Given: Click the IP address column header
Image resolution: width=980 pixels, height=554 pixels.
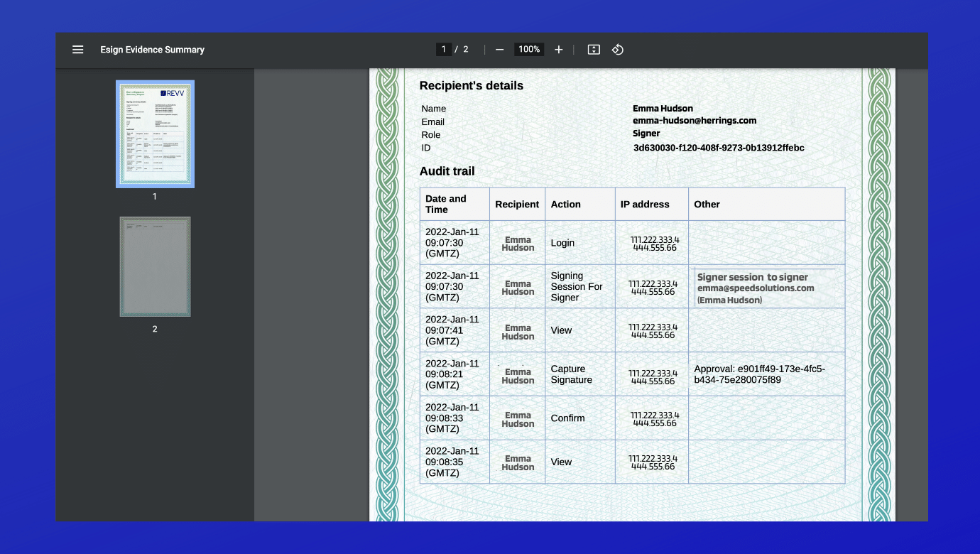Looking at the screenshot, I should pos(645,204).
